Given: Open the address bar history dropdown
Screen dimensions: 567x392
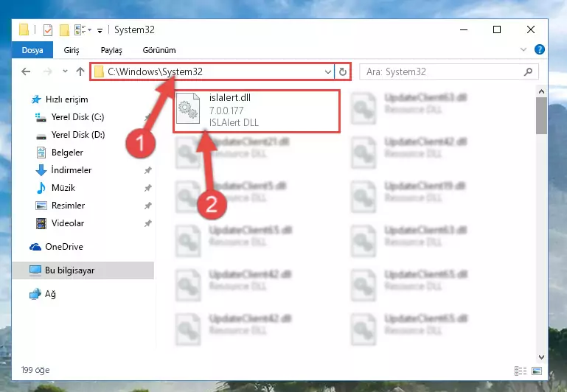Looking at the screenshot, I should (x=328, y=72).
